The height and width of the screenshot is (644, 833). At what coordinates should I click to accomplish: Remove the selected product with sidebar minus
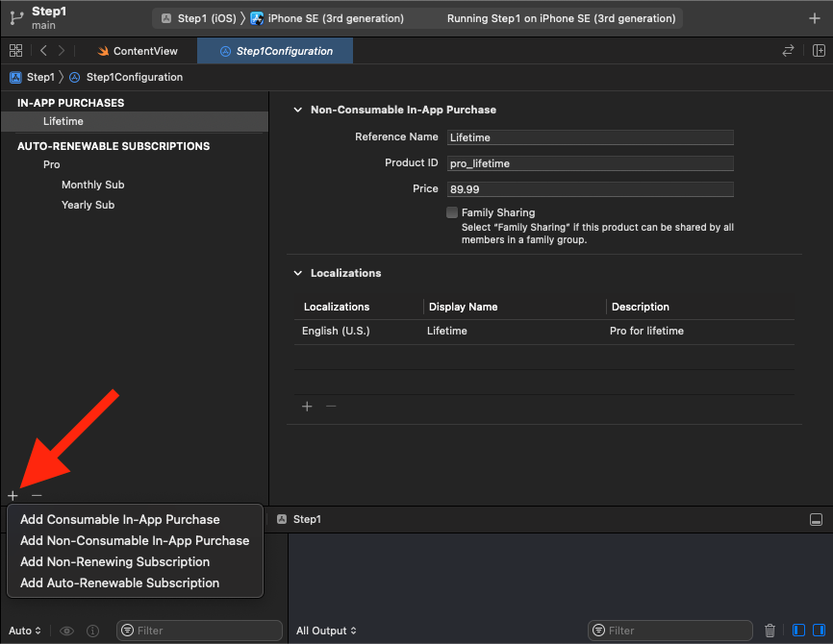37,495
